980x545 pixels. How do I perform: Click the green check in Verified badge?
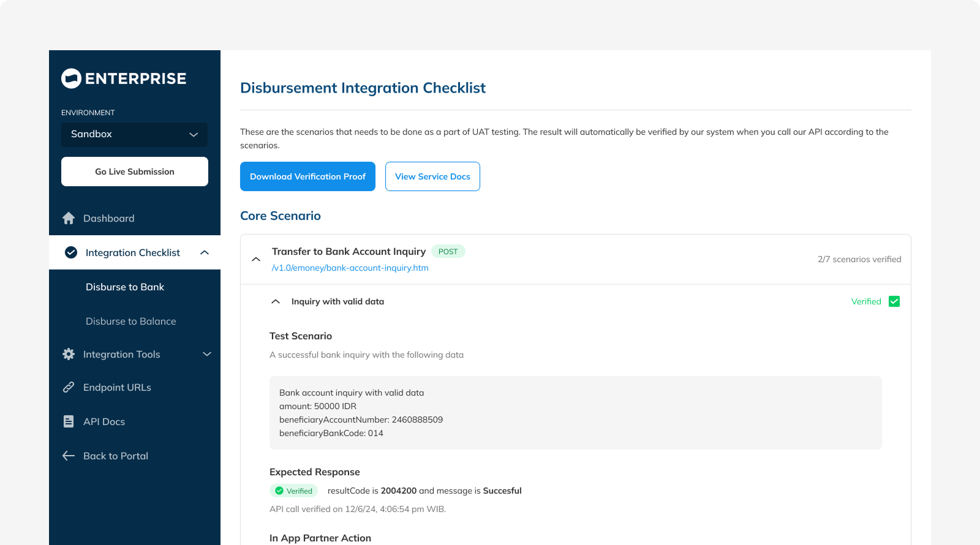279,491
